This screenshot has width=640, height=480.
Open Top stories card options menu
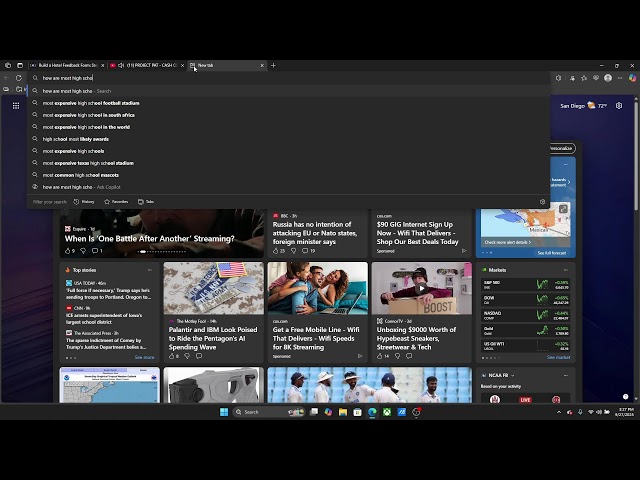click(x=150, y=270)
